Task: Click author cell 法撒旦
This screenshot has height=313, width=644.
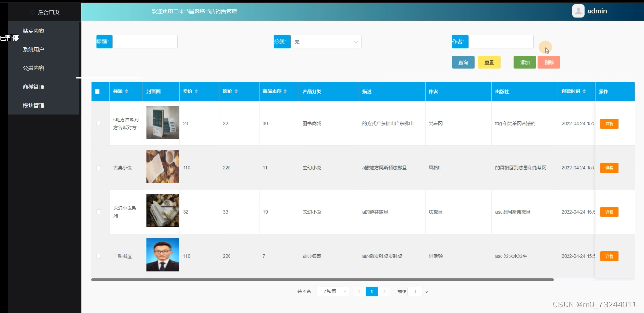Action: 436,212
